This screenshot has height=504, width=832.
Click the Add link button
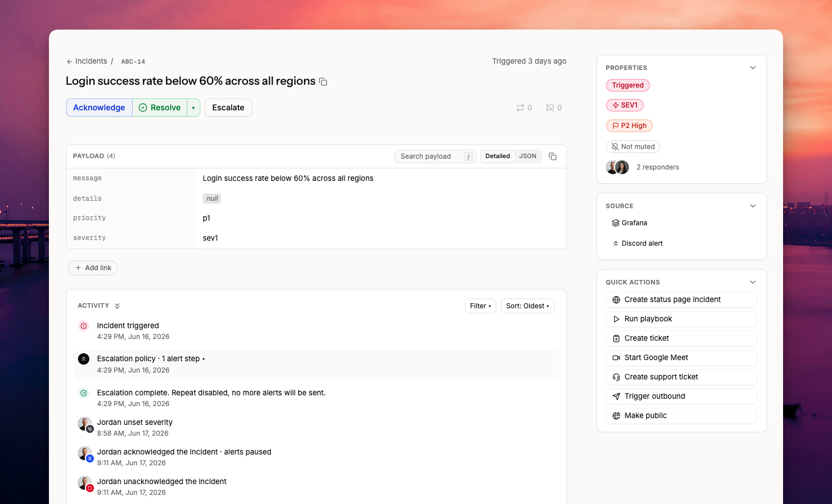[93, 268]
